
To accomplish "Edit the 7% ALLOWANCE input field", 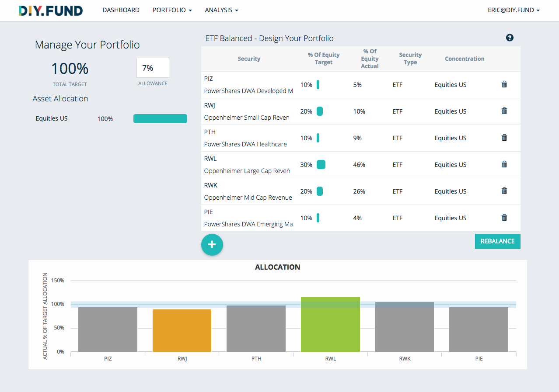I will coord(152,68).
